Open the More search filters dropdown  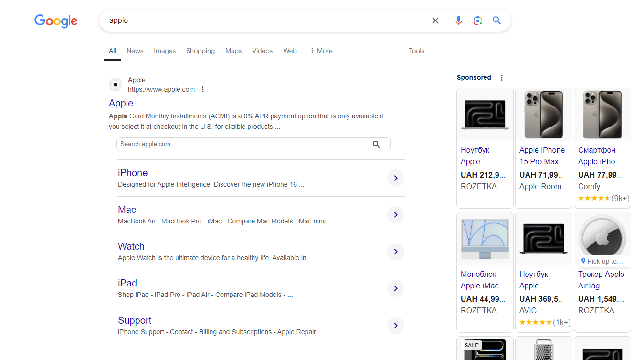[321, 51]
